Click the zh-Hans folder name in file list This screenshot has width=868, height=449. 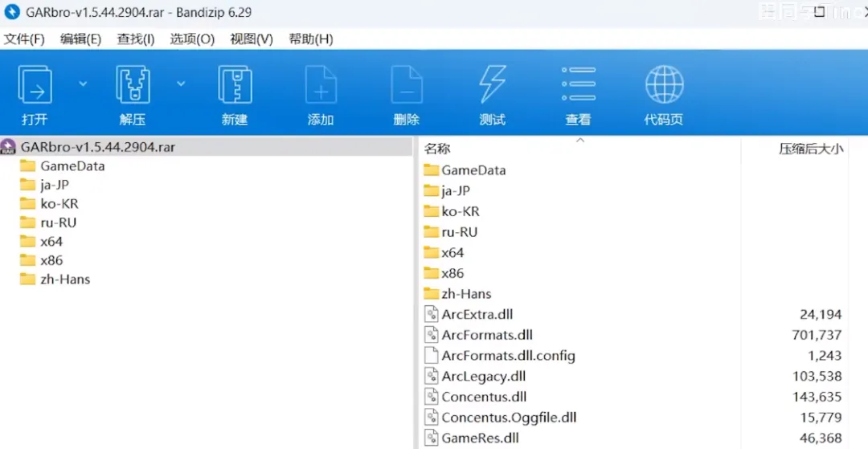tap(466, 294)
